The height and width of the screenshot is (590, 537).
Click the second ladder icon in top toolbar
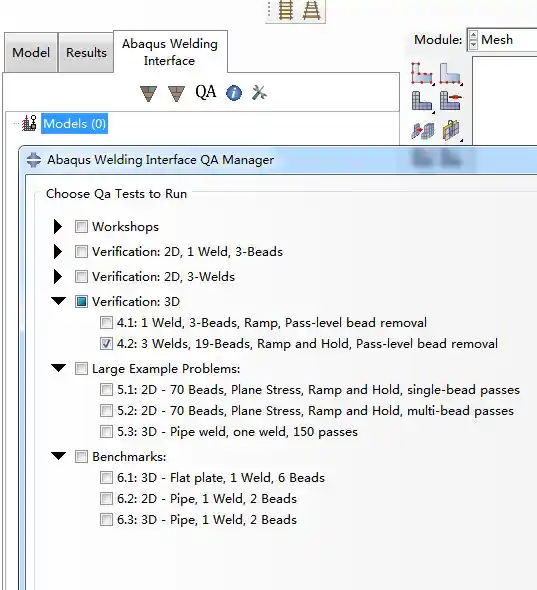point(312,10)
